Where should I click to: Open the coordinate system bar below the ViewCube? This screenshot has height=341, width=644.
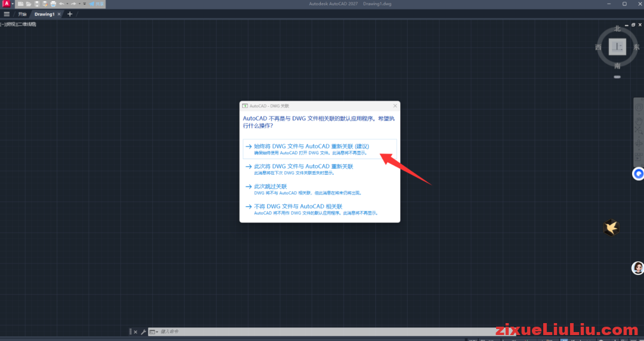coord(617,77)
